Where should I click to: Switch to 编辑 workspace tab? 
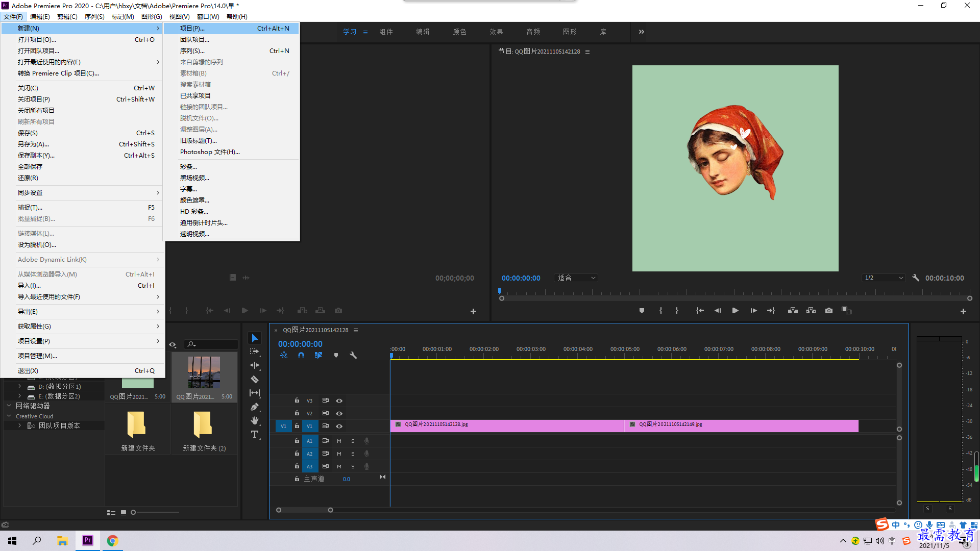tap(423, 32)
